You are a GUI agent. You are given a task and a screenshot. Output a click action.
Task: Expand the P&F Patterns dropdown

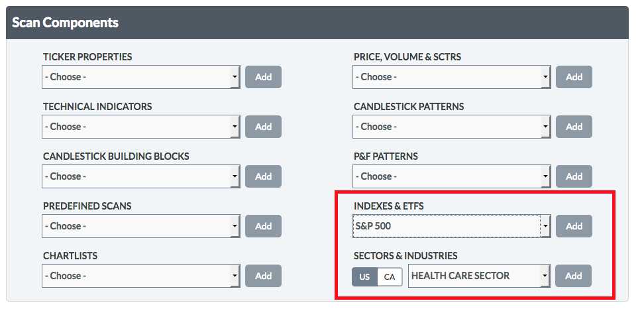(451, 176)
